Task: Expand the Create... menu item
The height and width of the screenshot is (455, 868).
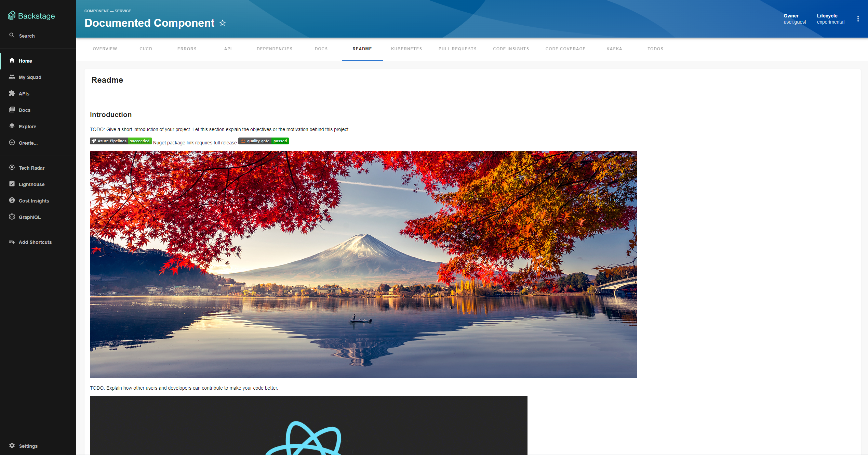Action: 28,143
